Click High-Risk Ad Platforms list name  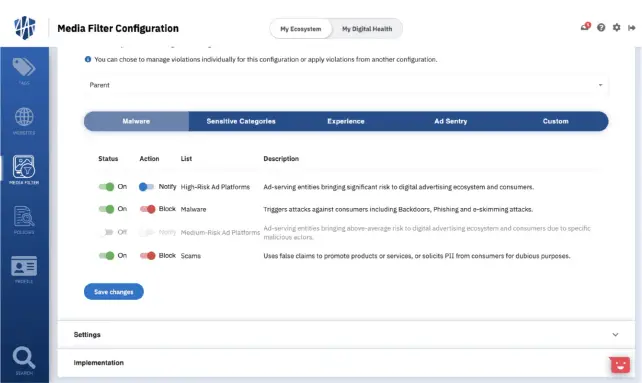pyautogui.click(x=215, y=187)
